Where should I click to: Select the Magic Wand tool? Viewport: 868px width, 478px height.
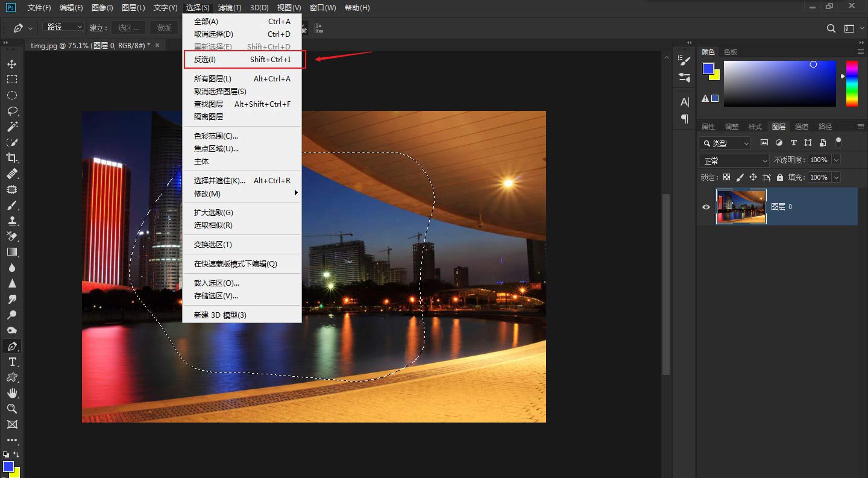pyautogui.click(x=11, y=127)
